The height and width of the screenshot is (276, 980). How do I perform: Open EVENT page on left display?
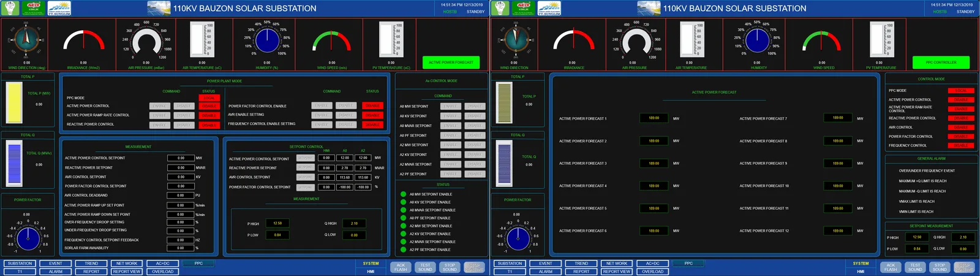56,264
